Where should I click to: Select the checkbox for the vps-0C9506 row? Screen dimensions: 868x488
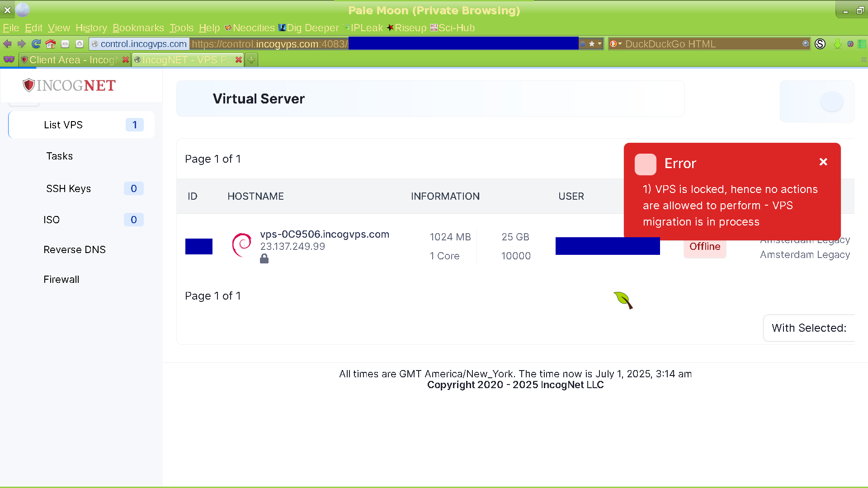198,246
